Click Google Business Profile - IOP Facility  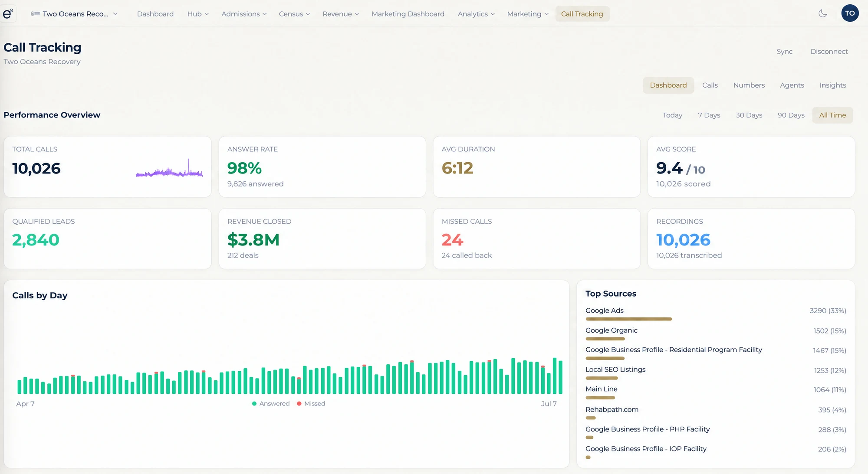click(646, 449)
